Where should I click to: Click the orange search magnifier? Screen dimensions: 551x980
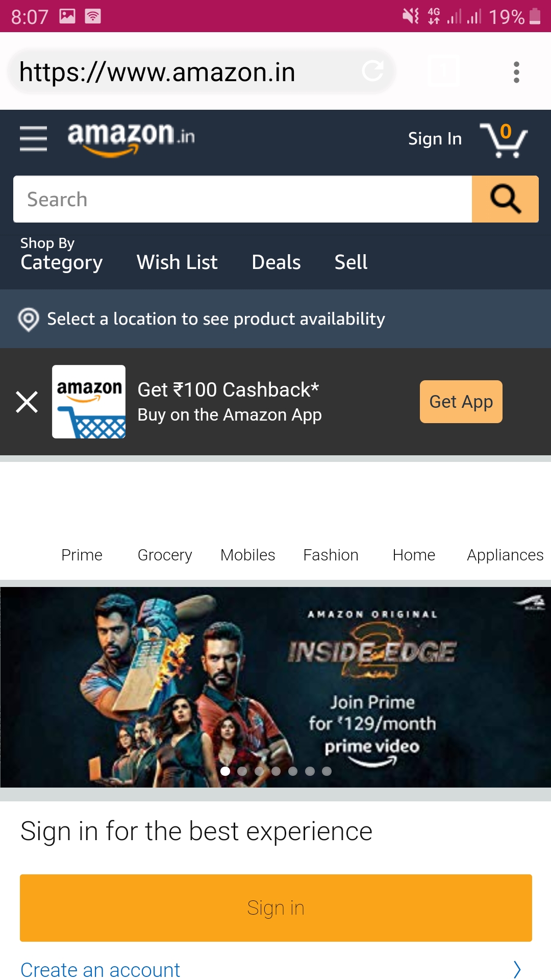pos(505,199)
